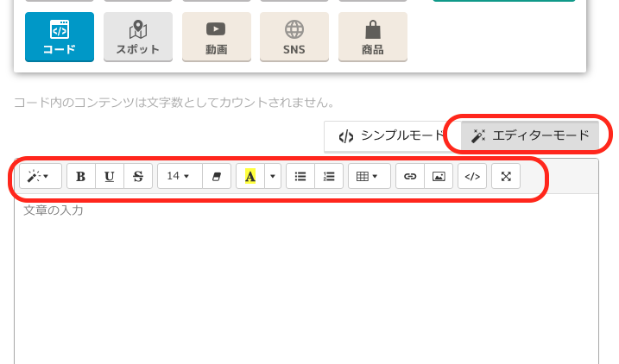Insert an SNS embed block
Image resolution: width=619 pixels, height=364 pixels.
(294, 37)
